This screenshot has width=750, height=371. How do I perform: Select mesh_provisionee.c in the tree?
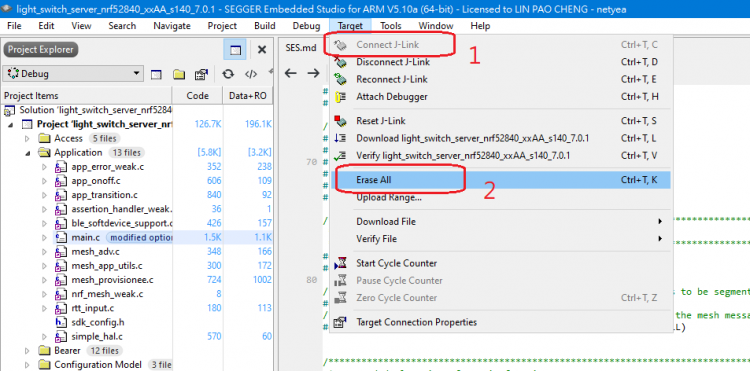pyautogui.click(x=112, y=280)
